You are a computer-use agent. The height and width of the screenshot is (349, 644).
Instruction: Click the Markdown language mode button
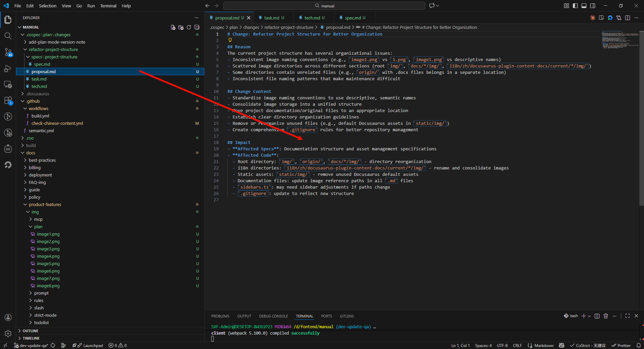[x=544, y=345]
